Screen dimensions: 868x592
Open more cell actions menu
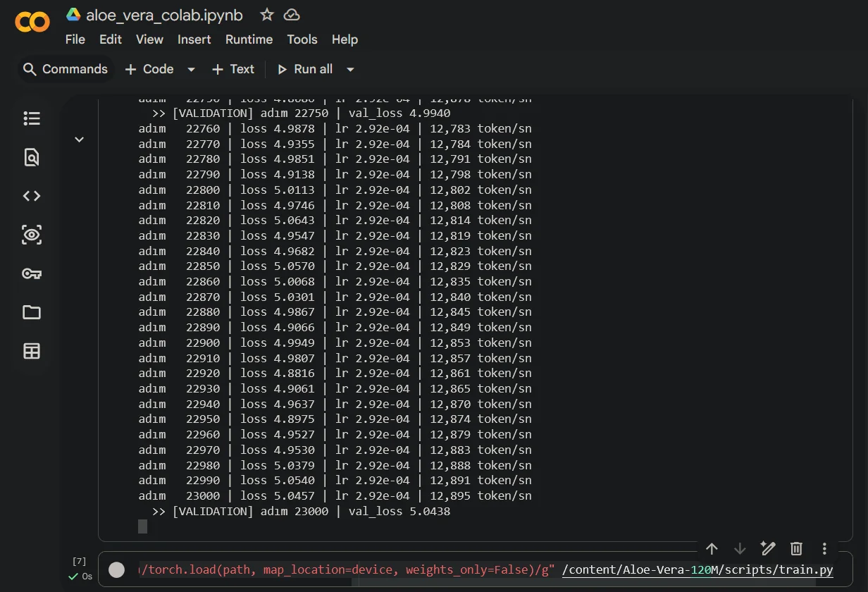coord(824,548)
